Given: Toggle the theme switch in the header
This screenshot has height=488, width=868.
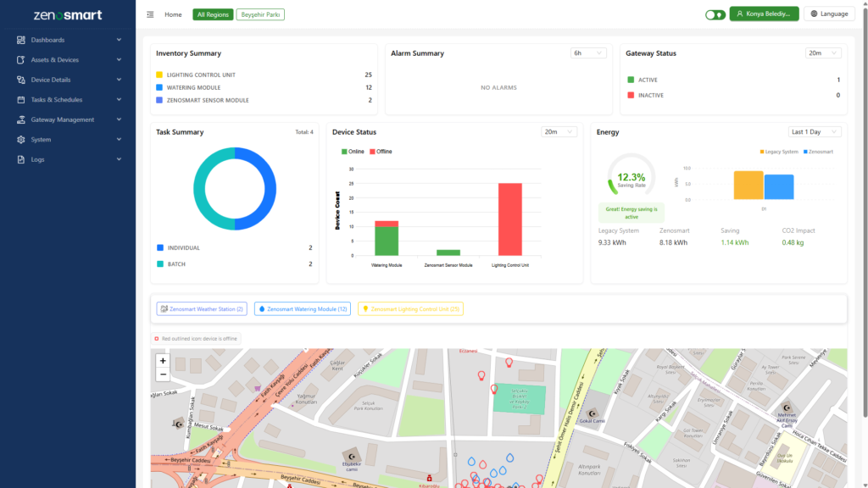Looking at the screenshot, I should point(715,15).
